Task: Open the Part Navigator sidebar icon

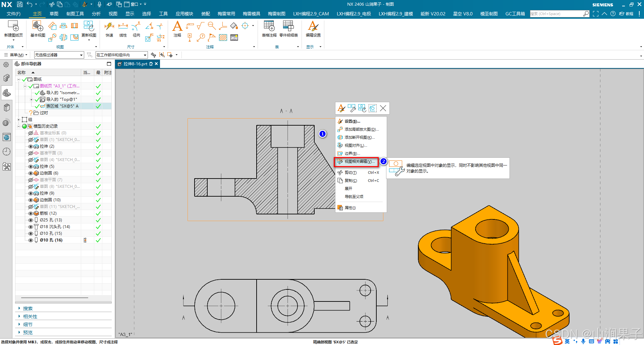Action: 6,93
